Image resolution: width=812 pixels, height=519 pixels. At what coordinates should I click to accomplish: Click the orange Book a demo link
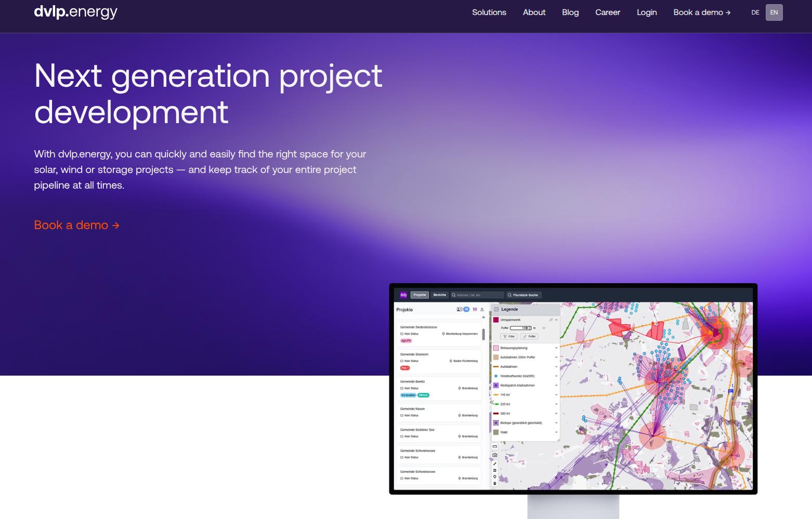tap(77, 225)
